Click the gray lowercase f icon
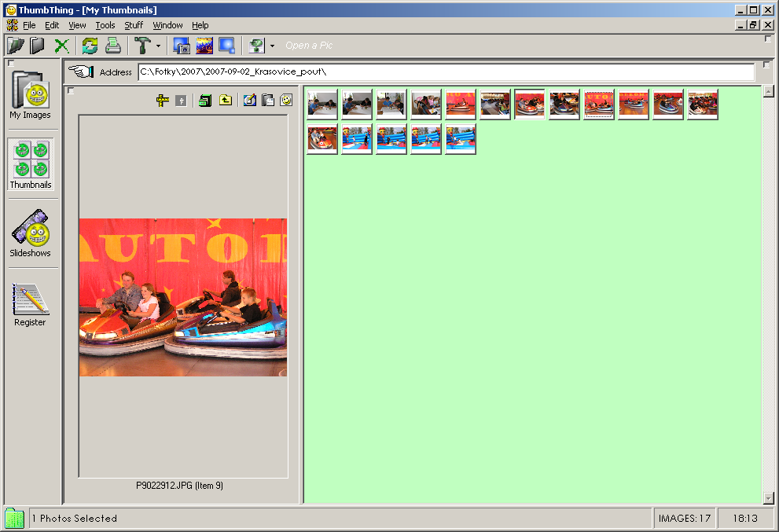This screenshot has width=779, height=532. click(x=182, y=101)
